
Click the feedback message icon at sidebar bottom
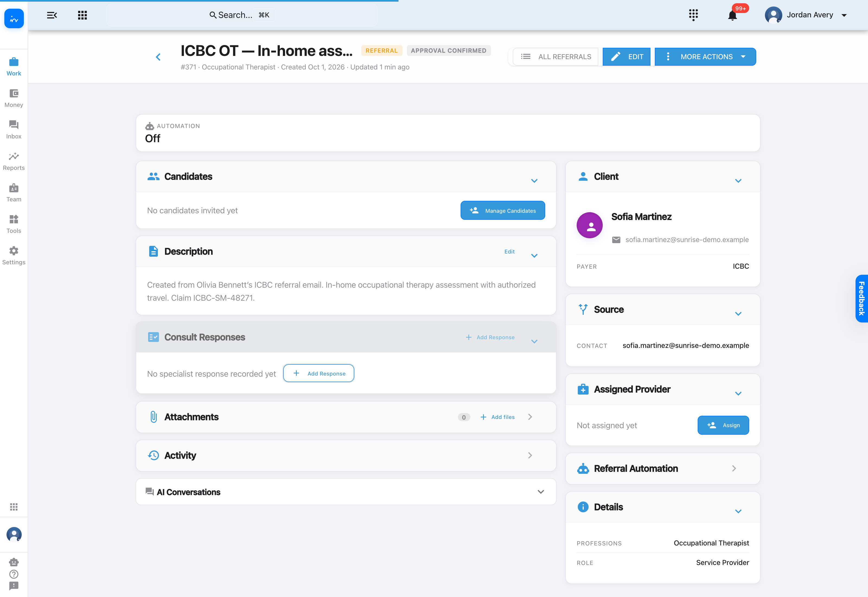point(14,586)
